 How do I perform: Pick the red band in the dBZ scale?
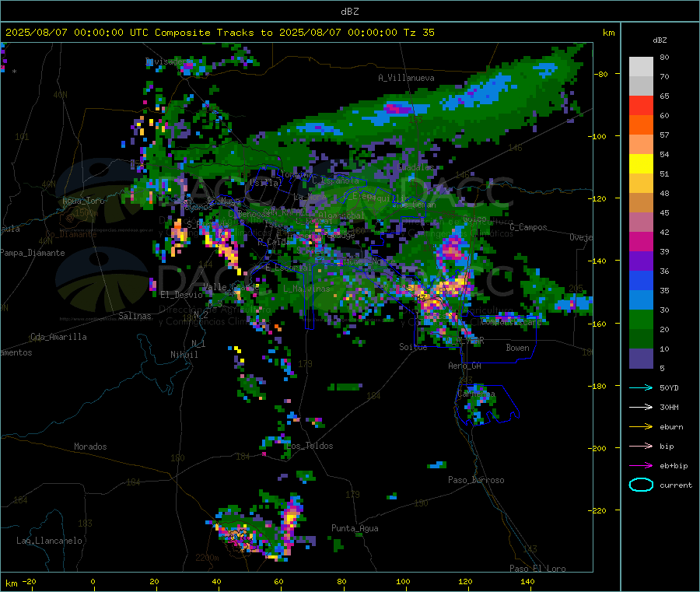pos(641,105)
